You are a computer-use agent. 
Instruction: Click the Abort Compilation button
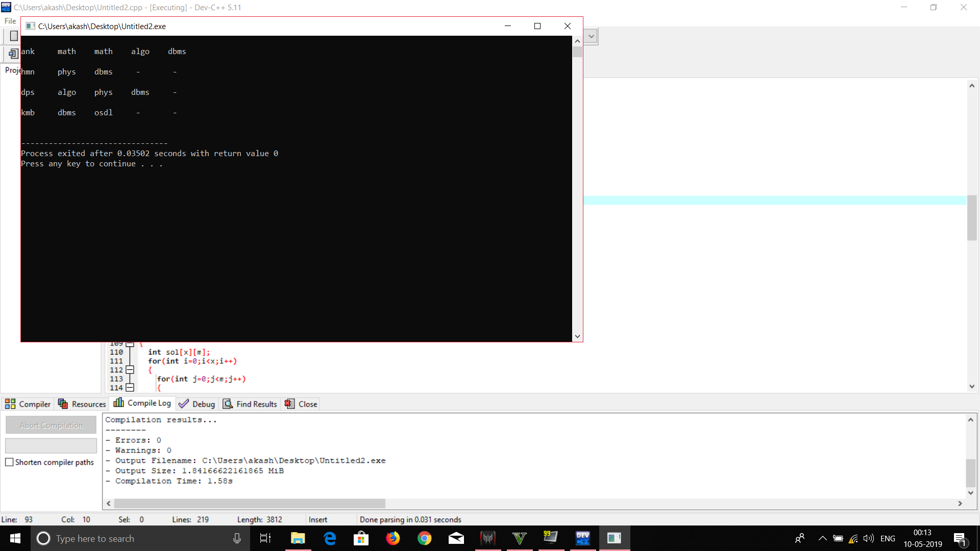(x=51, y=425)
